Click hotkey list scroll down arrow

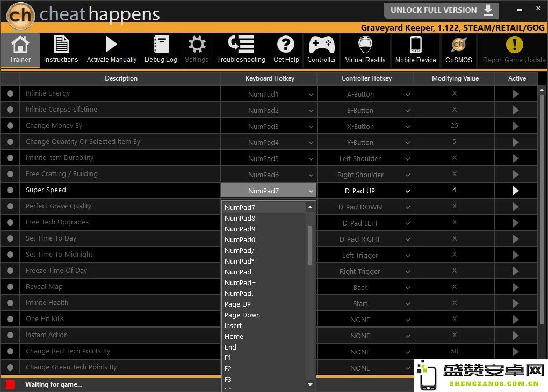coord(310,384)
